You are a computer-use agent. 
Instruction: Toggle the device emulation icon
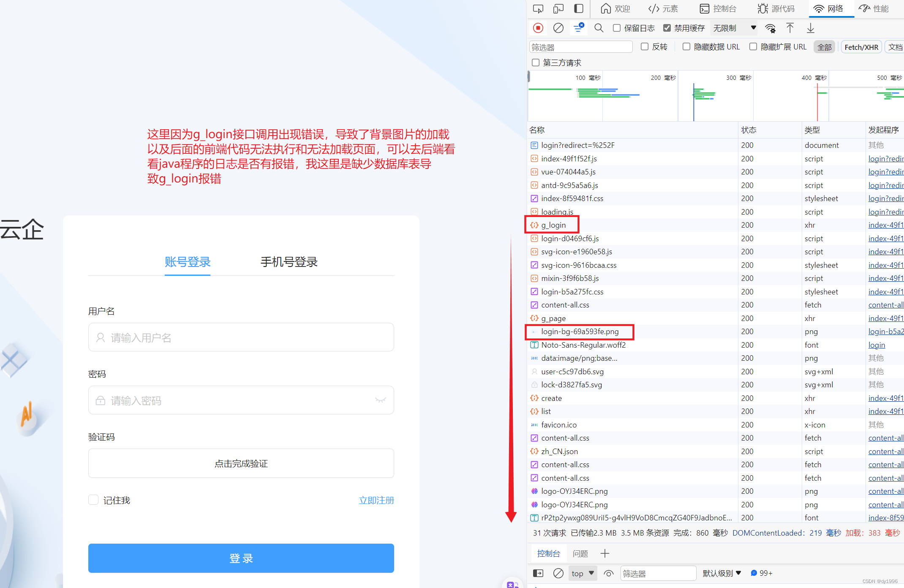[558, 8]
